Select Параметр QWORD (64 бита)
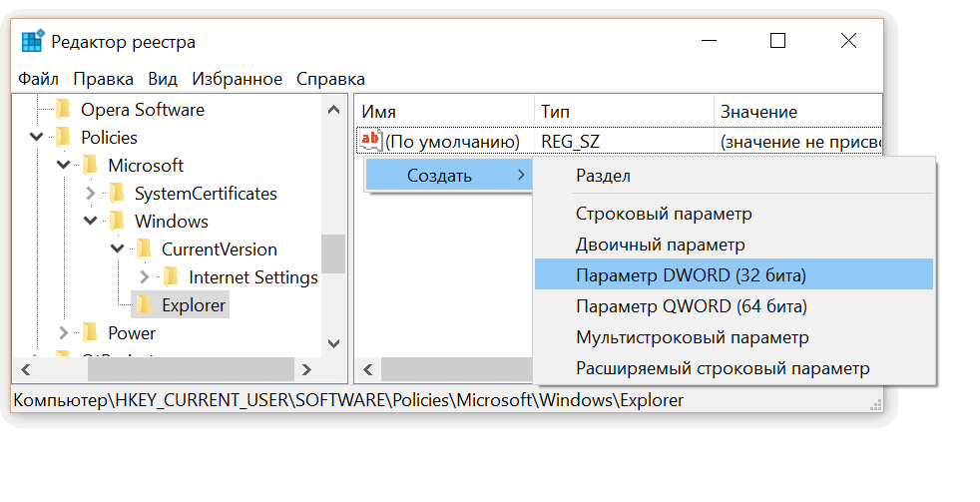Screen dimensions: 980x502 (734, 306)
